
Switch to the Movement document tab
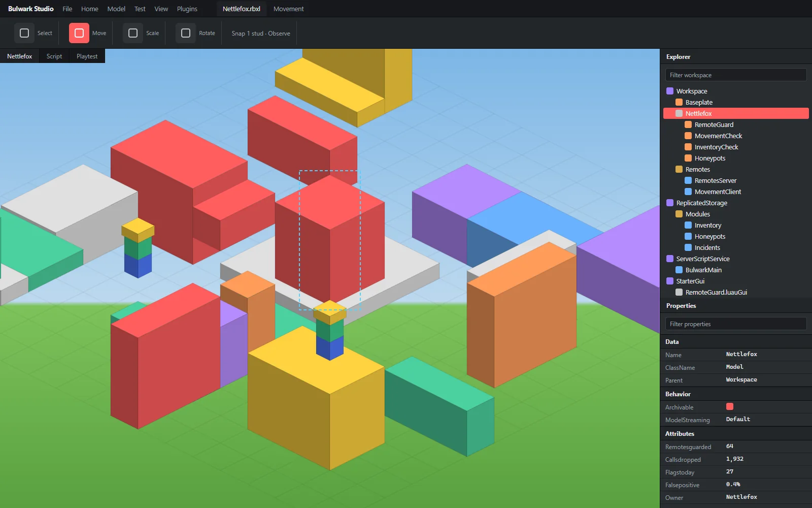tap(289, 9)
